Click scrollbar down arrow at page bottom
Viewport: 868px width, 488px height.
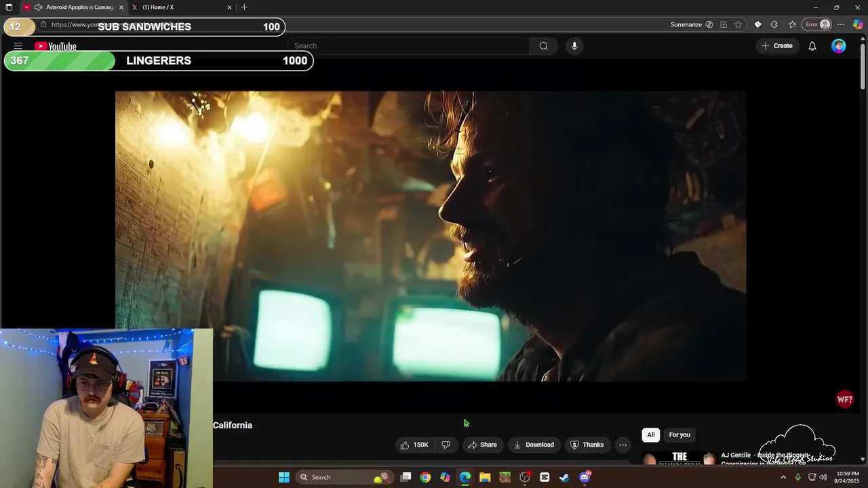click(x=863, y=459)
